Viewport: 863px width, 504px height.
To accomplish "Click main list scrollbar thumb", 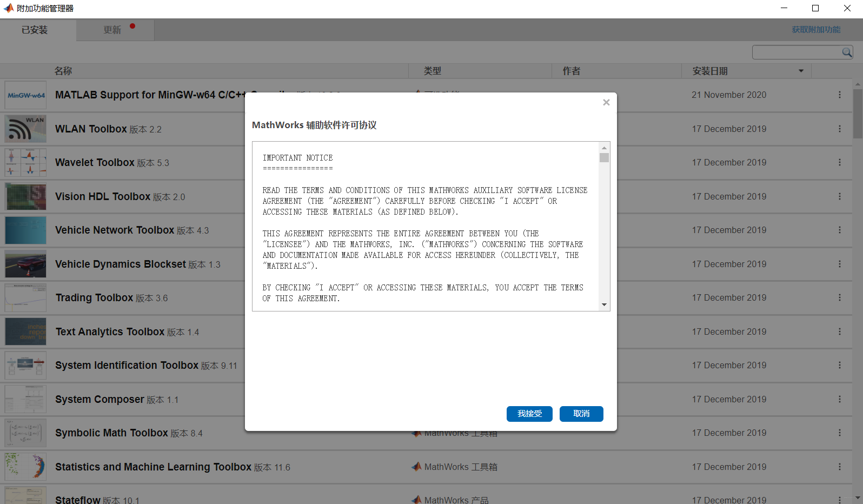I will click(858, 114).
